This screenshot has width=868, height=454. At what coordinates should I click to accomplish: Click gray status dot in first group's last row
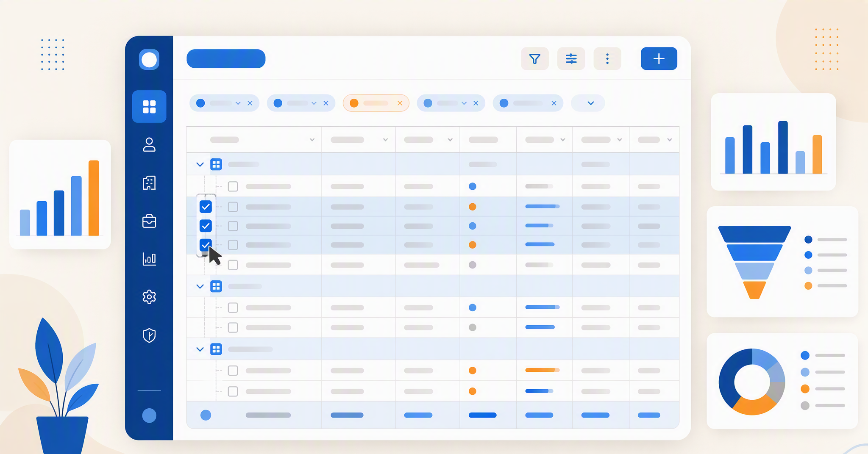473,265
